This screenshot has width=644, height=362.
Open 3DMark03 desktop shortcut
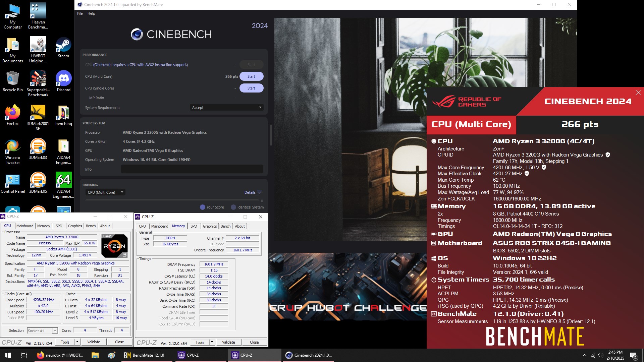(38, 149)
